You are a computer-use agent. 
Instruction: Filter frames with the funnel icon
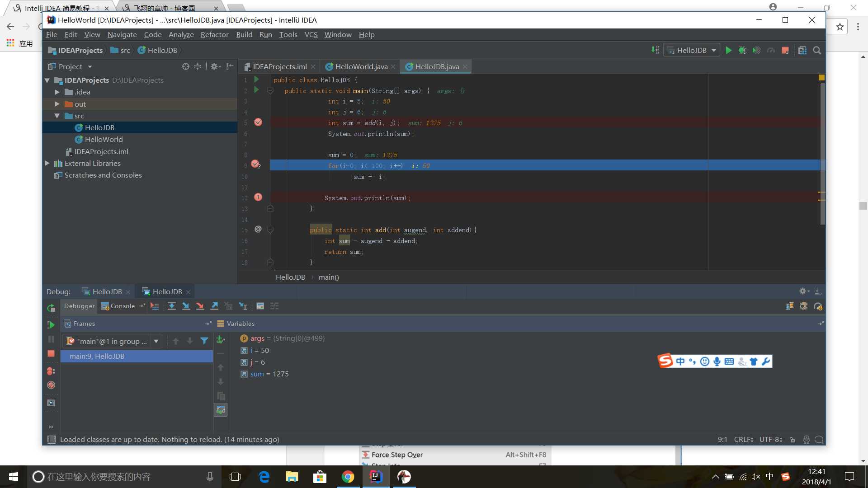tap(204, 341)
